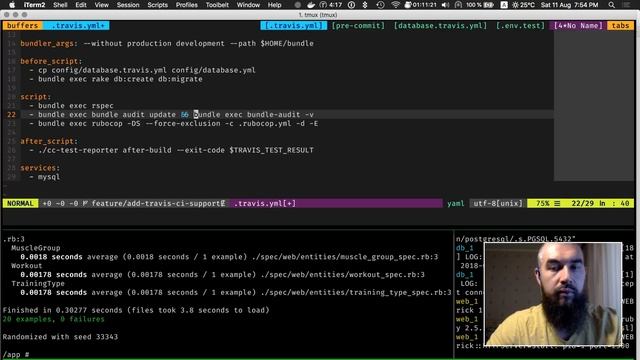Click the bundler_args line

click(167, 43)
